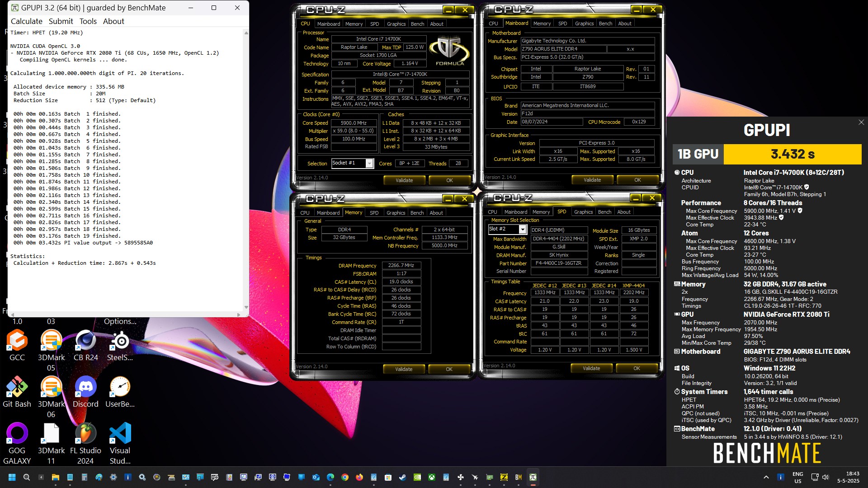The image size is (868, 488).
Task: Open the UserBenchmark desktop shortcut
Action: pyautogui.click(x=120, y=392)
